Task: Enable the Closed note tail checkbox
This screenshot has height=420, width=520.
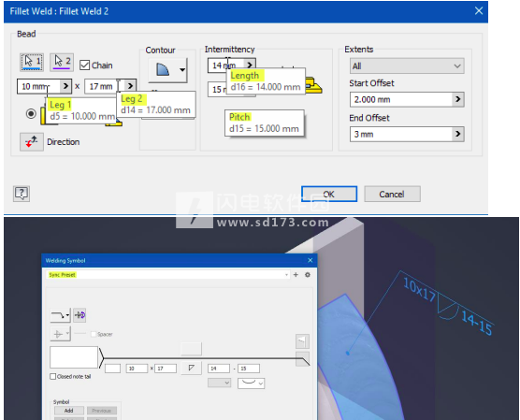Action: click(52, 377)
